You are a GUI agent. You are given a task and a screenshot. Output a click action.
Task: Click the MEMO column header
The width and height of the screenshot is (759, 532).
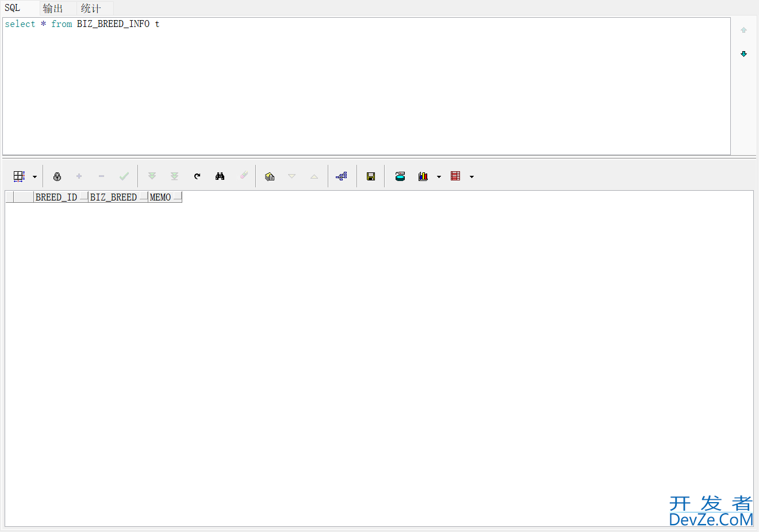point(165,197)
